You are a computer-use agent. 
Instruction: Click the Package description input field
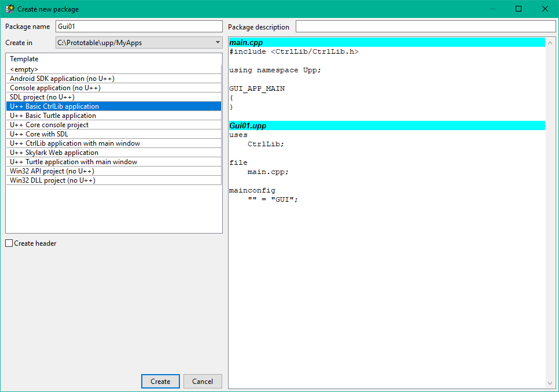click(425, 27)
